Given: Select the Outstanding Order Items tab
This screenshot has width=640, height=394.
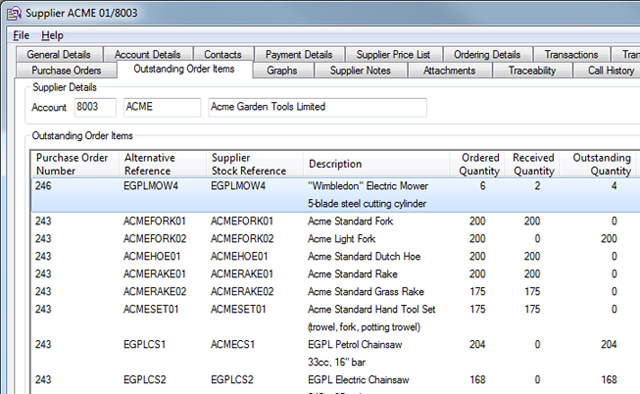Looking at the screenshot, I should tap(184, 69).
